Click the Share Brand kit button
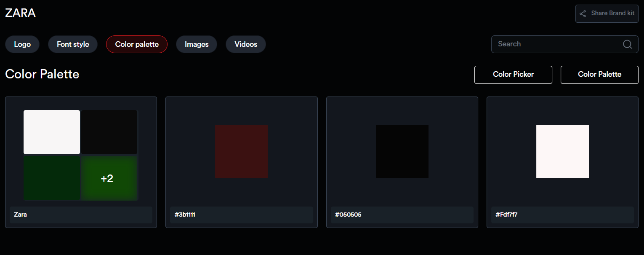Screen dimensions: 644x255 tap(607, 13)
